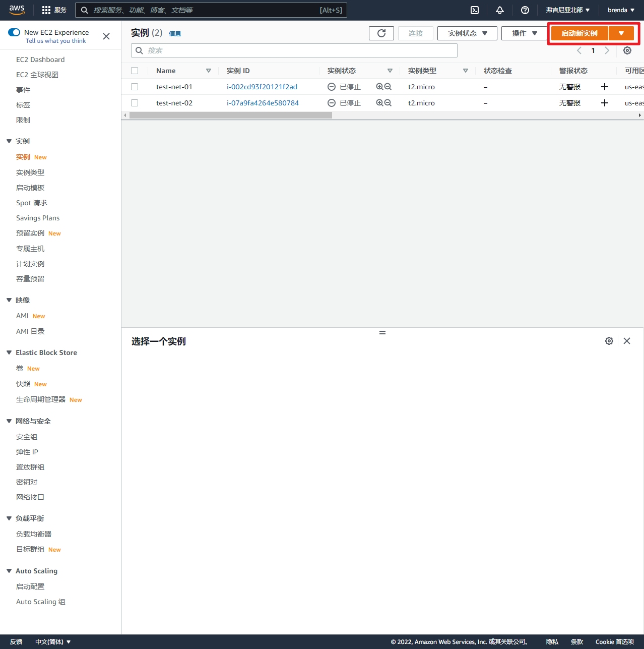This screenshot has width=644, height=649.
Task: Add alarm plus icon for test-net-01
Action: 605,87
